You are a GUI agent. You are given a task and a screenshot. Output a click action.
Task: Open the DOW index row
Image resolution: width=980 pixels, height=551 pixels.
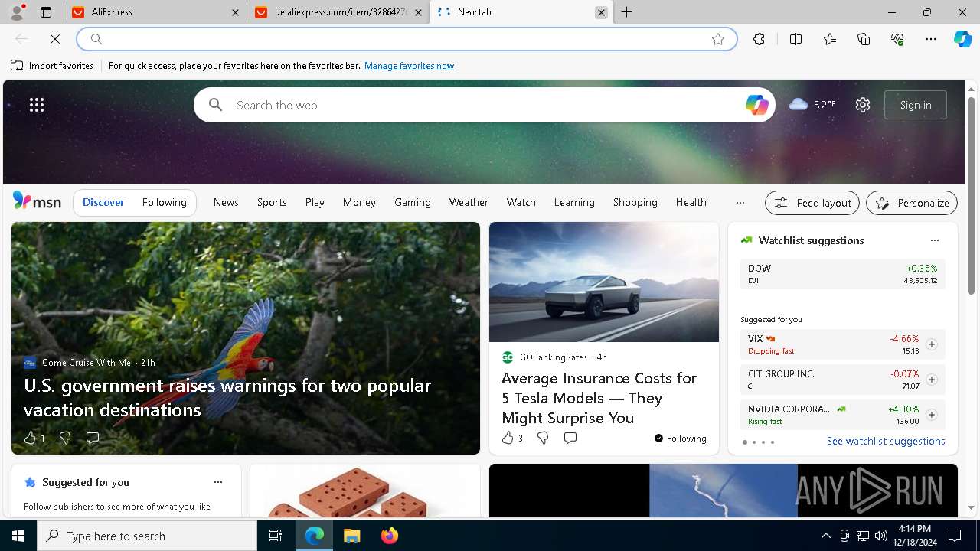(x=842, y=274)
